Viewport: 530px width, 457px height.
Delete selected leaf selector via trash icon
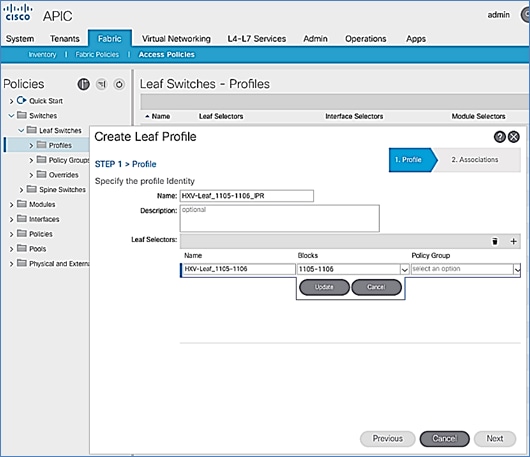coord(495,241)
